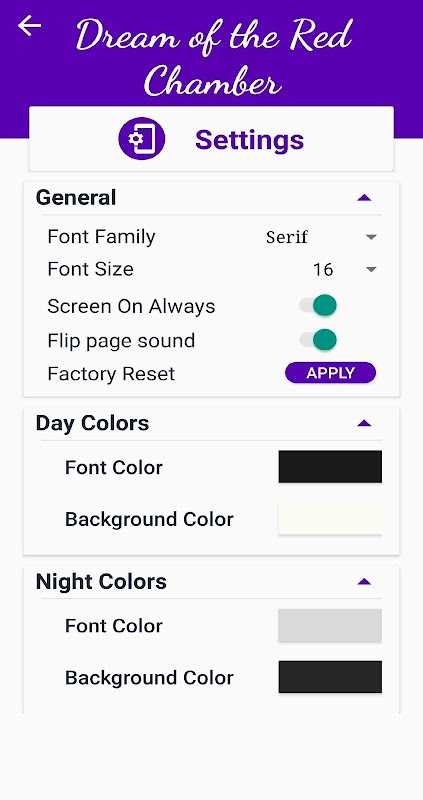Toggle Screen On Always switch
Image resolution: width=423 pixels, height=800 pixels.
point(318,306)
